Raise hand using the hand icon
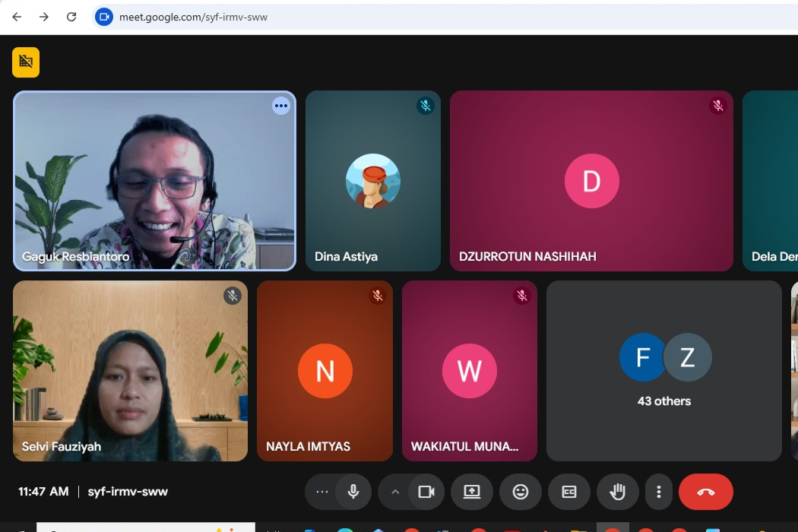798x532 pixels. [618, 492]
